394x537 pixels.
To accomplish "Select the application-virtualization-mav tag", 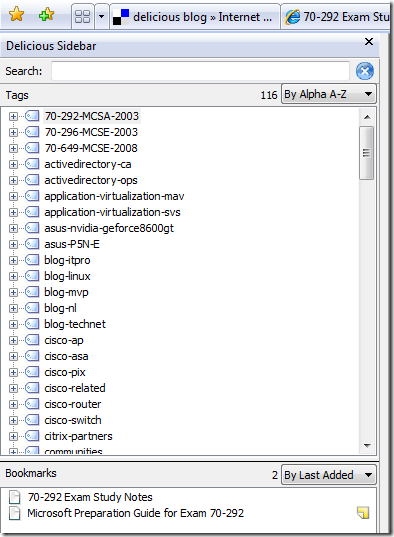I will 114,196.
